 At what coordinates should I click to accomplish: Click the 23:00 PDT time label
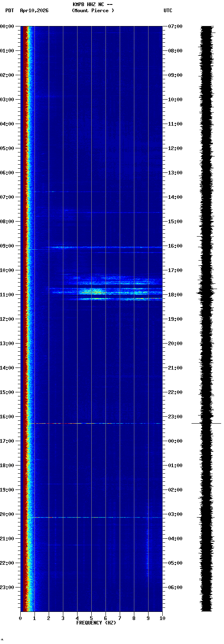7,587
